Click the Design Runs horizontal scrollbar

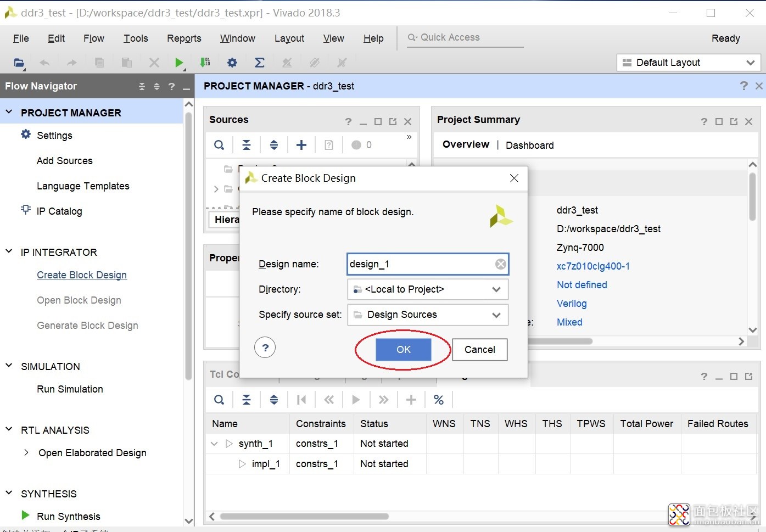click(304, 516)
